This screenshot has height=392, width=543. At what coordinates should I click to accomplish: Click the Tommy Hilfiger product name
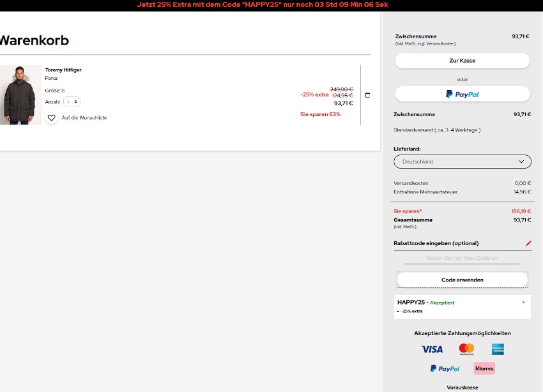[63, 70]
